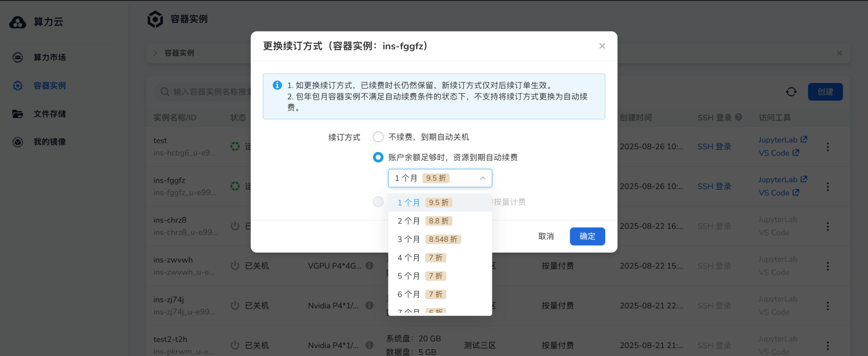
Task: Click instance name test2-t2h
Action: pos(170,339)
